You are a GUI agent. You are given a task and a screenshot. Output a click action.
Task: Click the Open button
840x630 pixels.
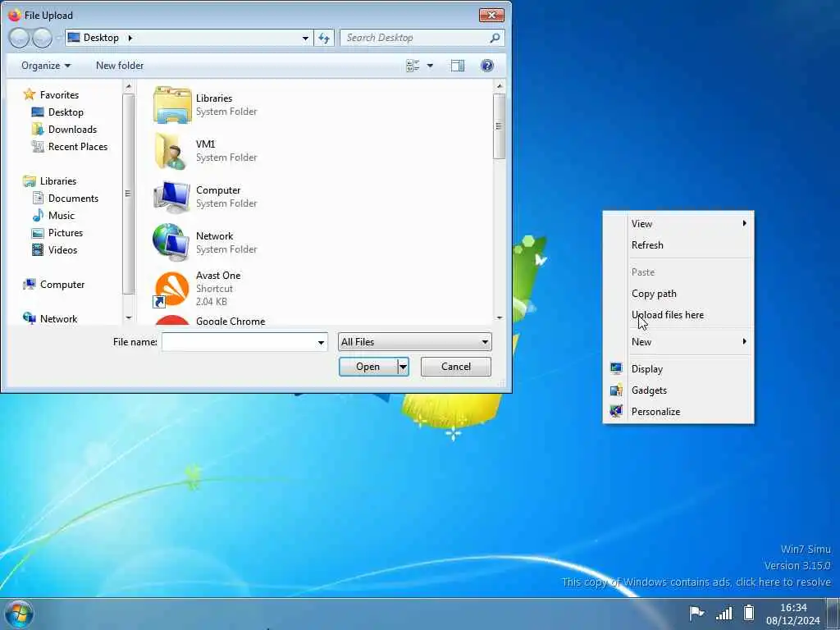[368, 367]
